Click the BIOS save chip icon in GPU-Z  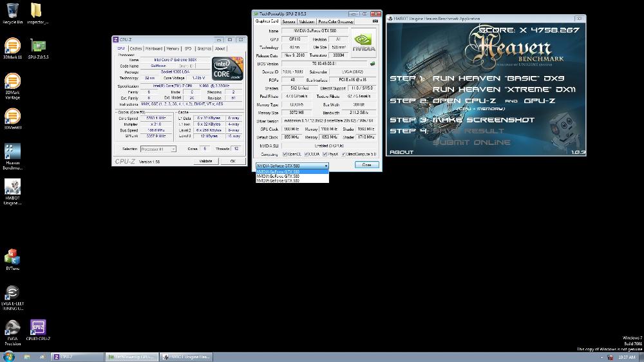click(372, 64)
